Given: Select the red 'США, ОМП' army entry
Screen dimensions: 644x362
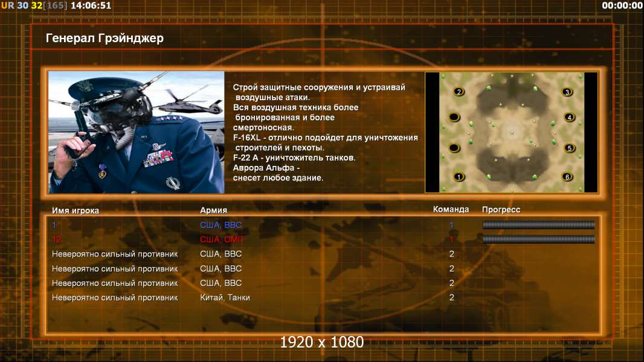Looking at the screenshot, I should [x=222, y=240].
